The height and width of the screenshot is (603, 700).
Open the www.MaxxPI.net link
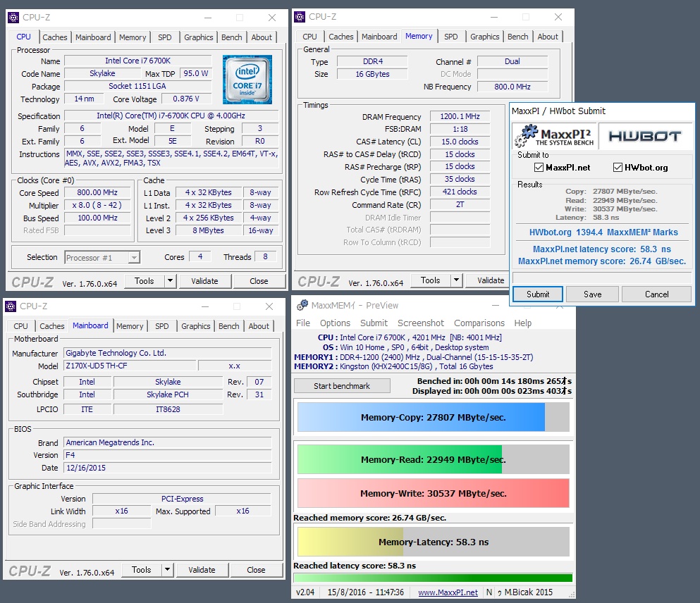tap(448, 592)
